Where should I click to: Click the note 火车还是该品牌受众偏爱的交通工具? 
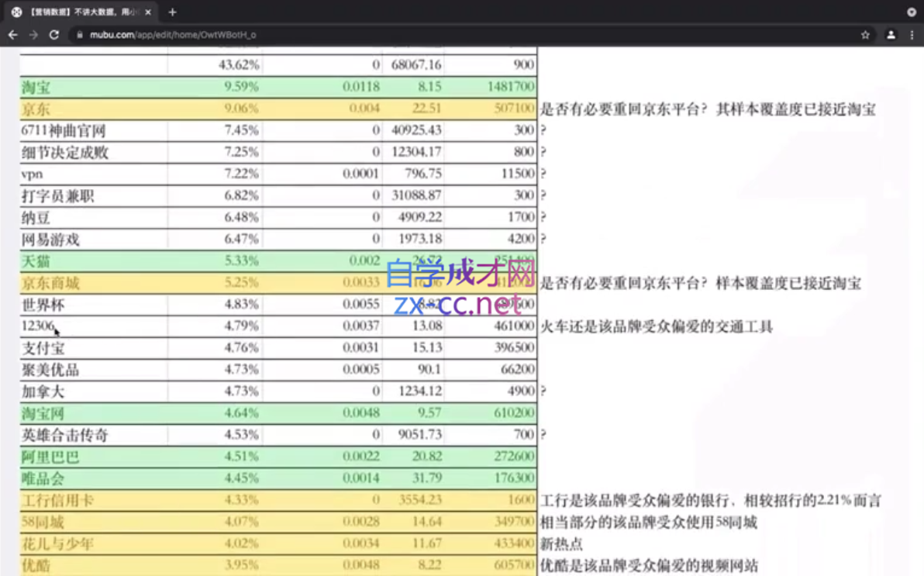pos(657,326)
